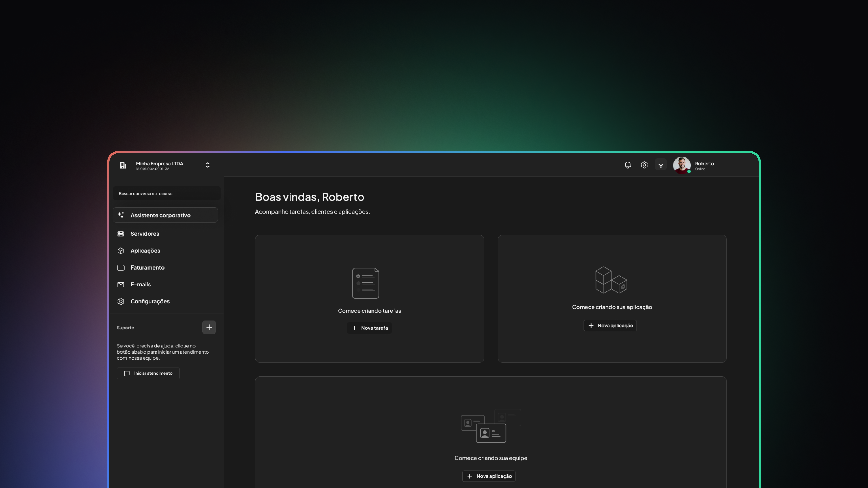Click the Assistente corporativo sparkle icon
This screenshot has width=868, height=488.
(x=121, y=215)
